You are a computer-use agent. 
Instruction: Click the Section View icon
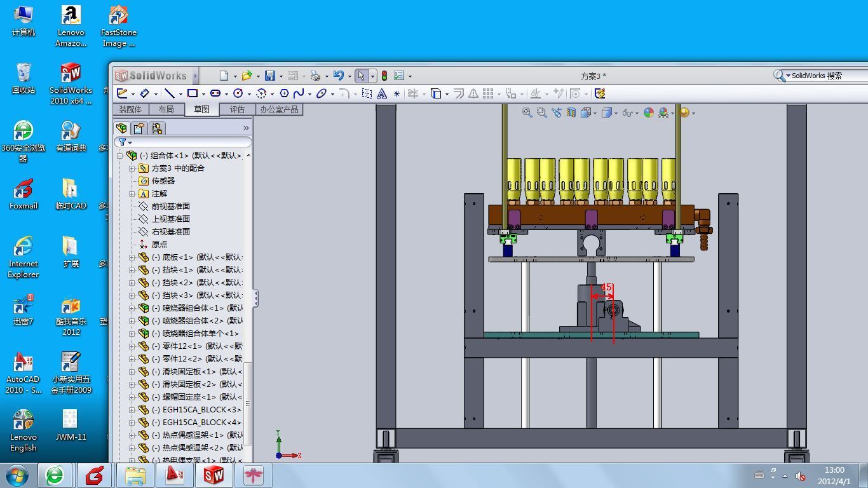571,112
